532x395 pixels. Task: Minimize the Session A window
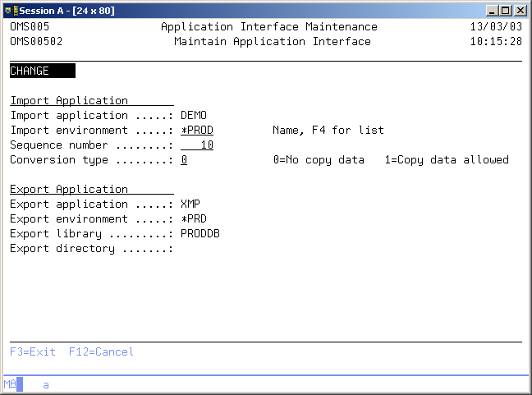tap(492, 10)
